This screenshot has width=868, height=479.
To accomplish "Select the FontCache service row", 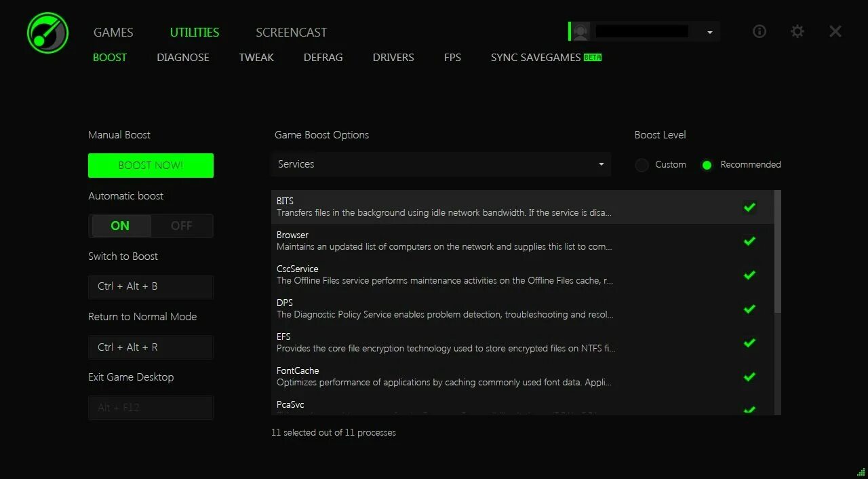I will coord(522,377).
